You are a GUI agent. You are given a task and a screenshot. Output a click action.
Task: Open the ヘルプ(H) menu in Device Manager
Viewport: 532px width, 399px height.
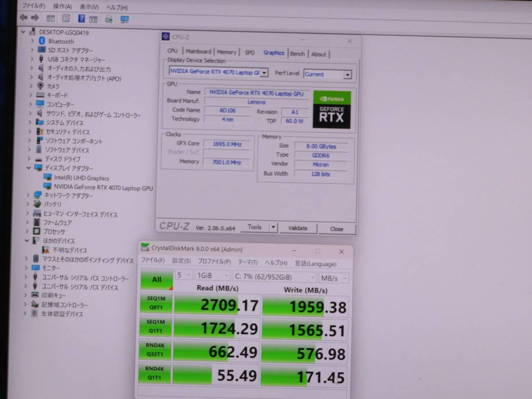(x=117, y=7)
